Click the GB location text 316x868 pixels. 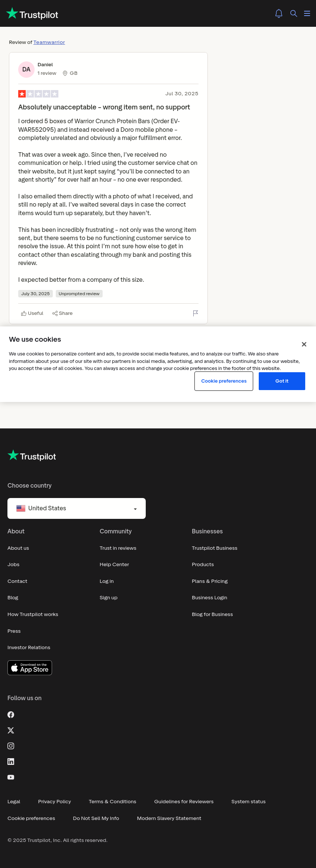74,73
